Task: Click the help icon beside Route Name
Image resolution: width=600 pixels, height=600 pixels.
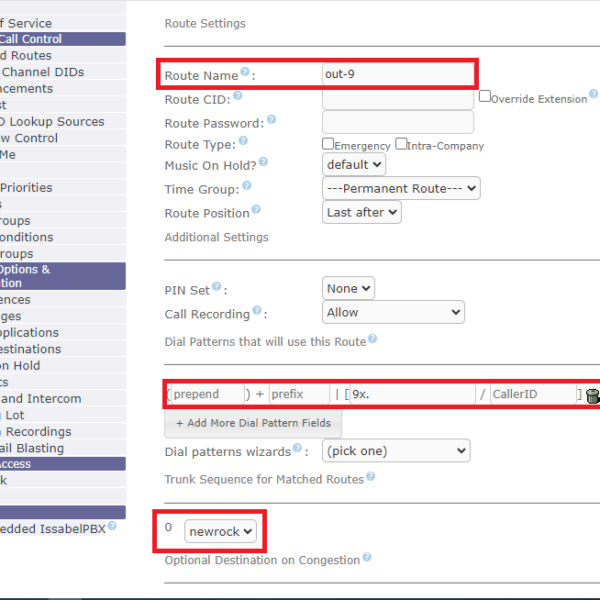Action: click(245, 73)
